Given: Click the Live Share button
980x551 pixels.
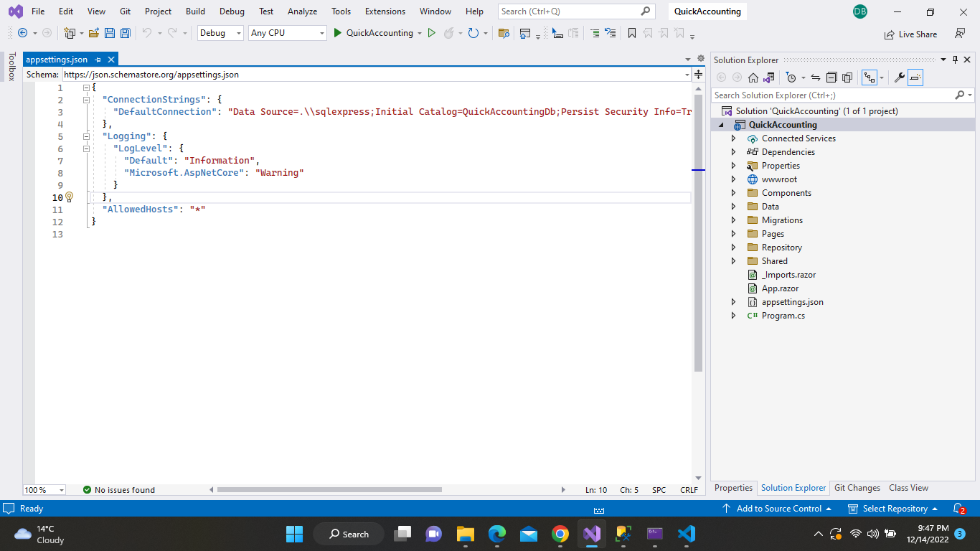Looking at the screenshot, I should pos(910,34).
